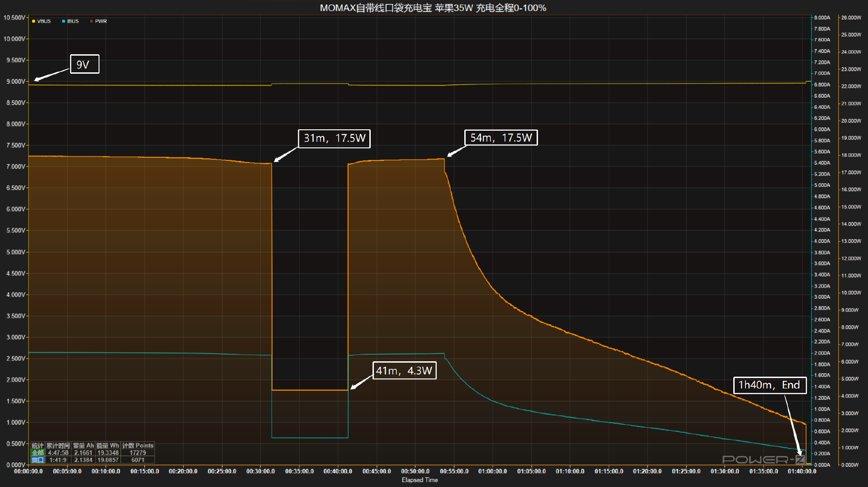868x487 pixels.
Task: Click the 9.000V voltage axis tick
Action: point(15,81)
